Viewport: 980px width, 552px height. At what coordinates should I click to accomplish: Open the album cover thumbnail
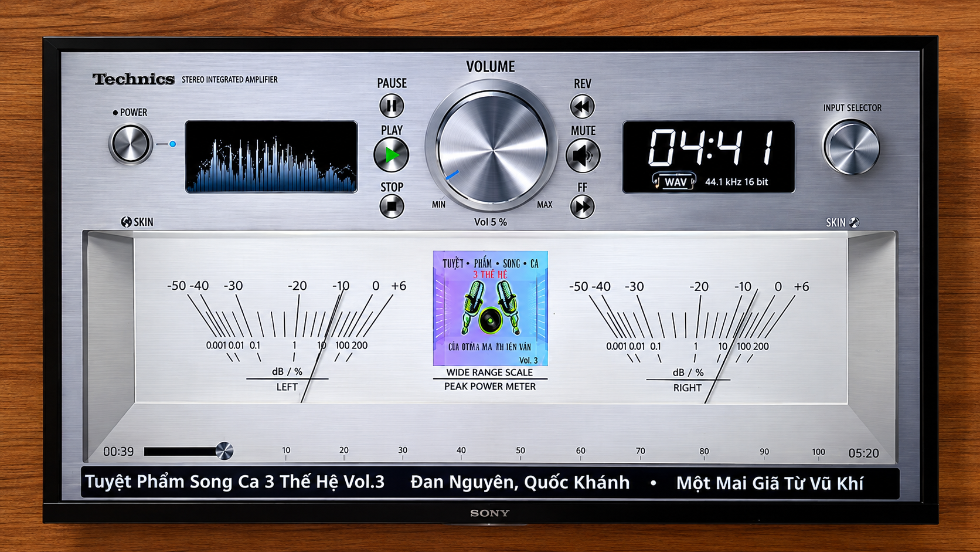tap(490, 309)
